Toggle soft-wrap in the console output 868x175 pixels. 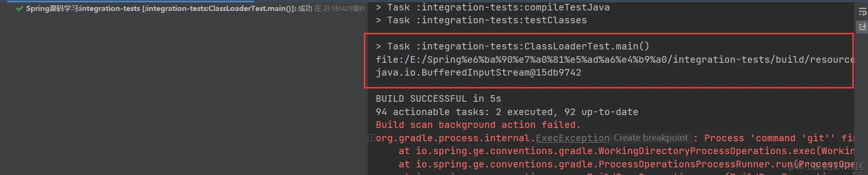point(862,11)
